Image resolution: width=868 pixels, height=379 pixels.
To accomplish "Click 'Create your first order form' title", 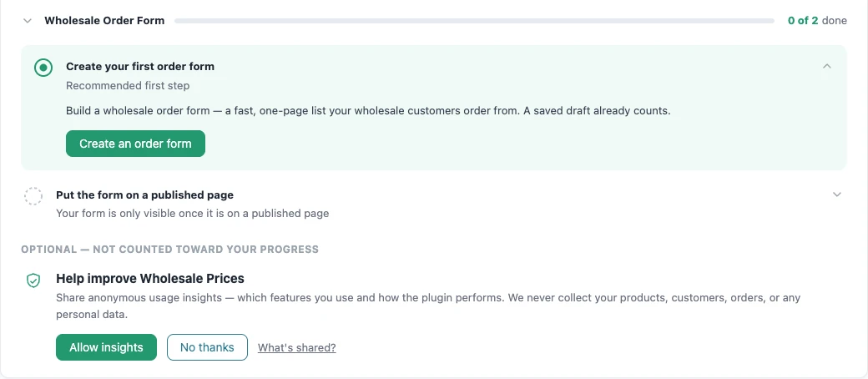I will pyautogui.click(x=140, y=67).
